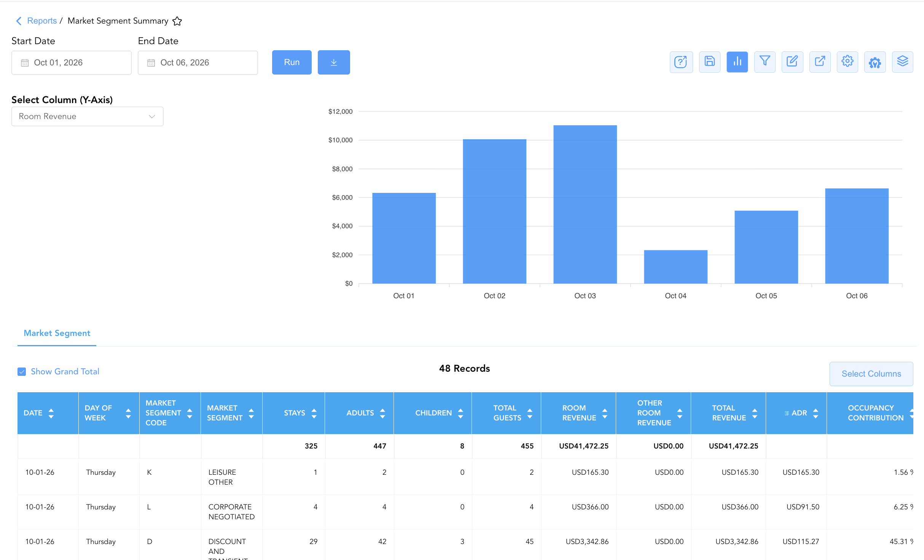
Task: Click the Oct 03 chart bar
Action: pos(585,204)
